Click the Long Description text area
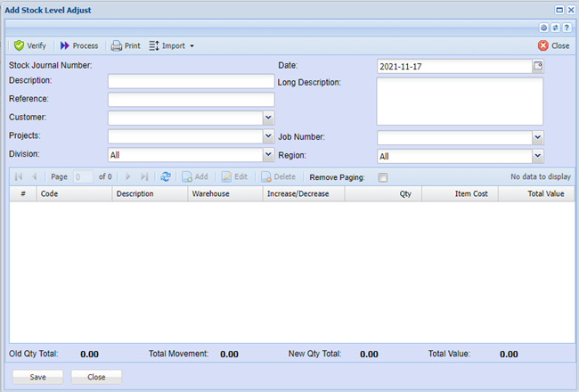The image size is (579, 392). point(460,102)
